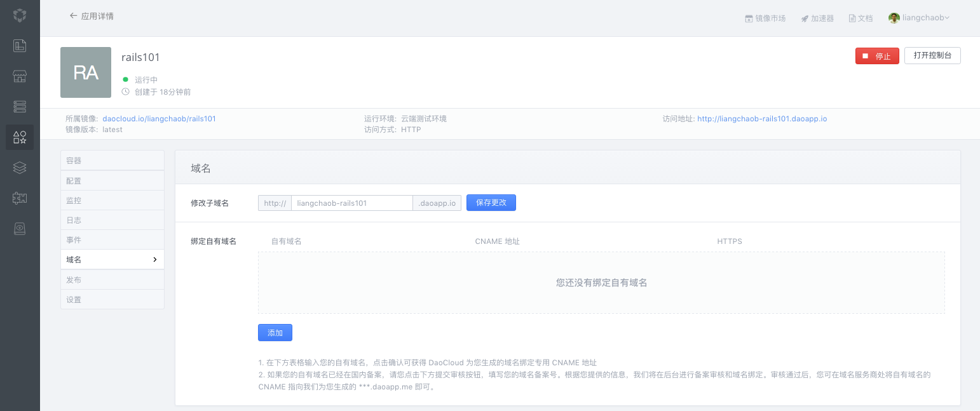Click the HTTPS column header

click(730, 241)
